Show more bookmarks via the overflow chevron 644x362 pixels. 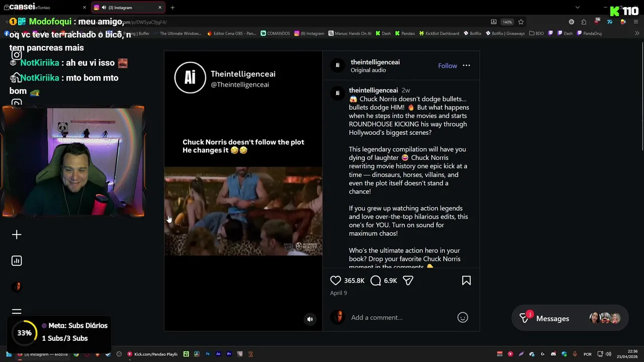tap(637, 33)
